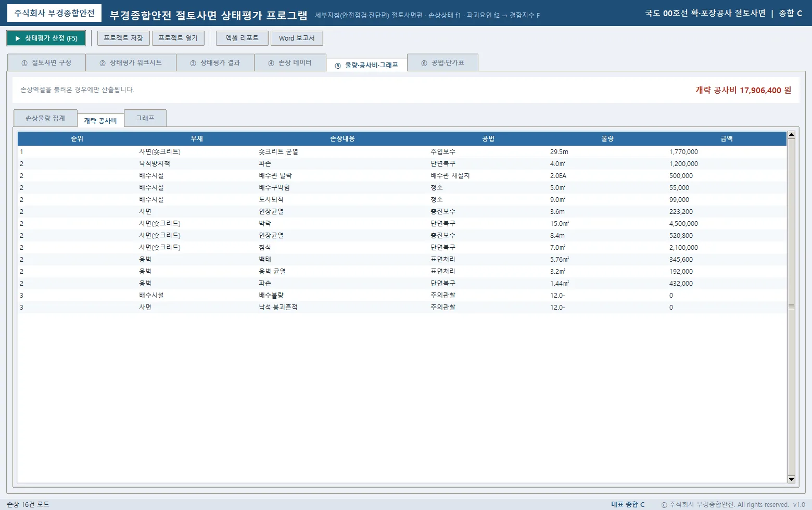Click 백태 damage cell
Screen dimensions: 812x510
(x=265, y=259)
